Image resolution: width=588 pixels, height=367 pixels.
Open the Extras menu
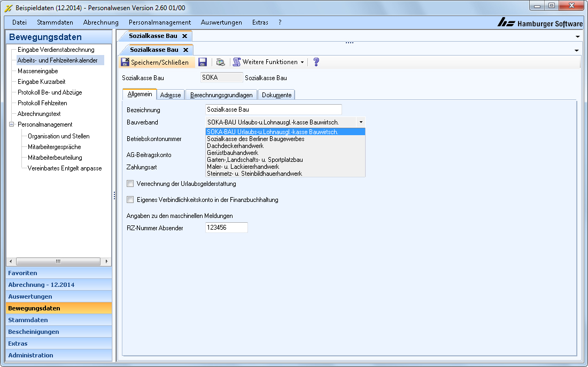260,22
